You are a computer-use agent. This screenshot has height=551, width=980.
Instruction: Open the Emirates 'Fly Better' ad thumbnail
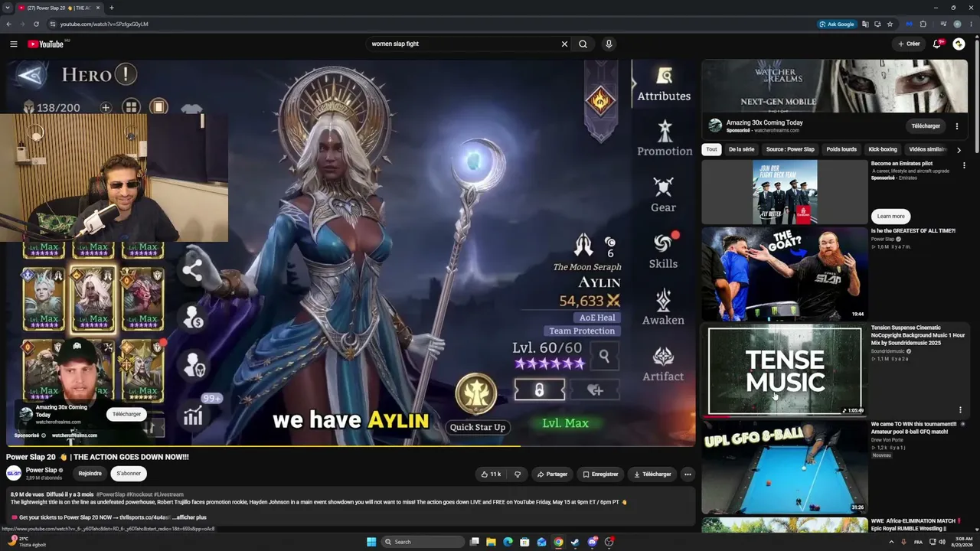coord(785,192)
